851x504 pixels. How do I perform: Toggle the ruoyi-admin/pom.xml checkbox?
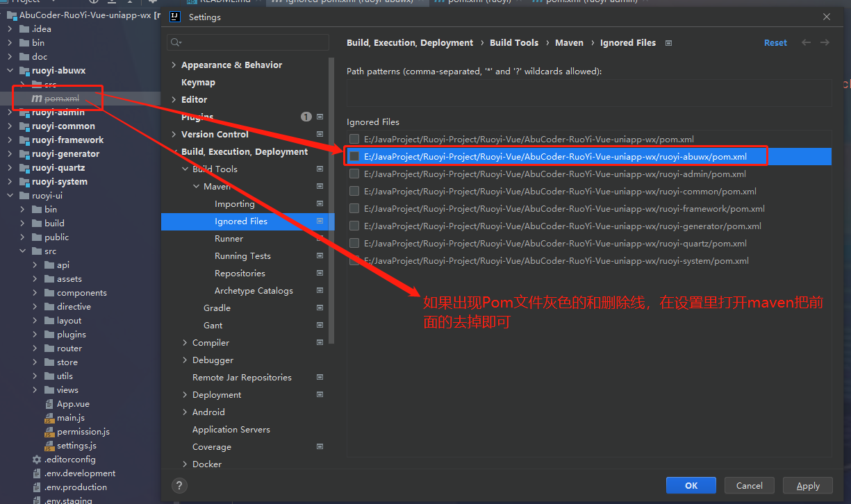tap(355, 174)
